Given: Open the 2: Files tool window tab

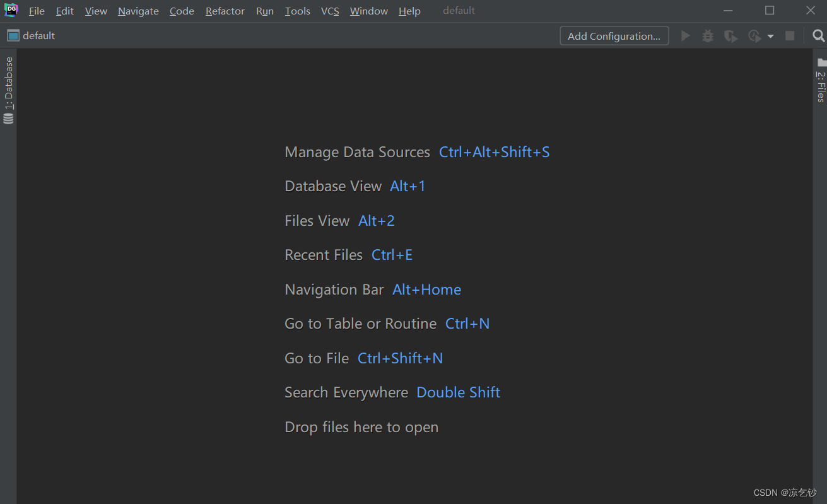Looking at the screenshot, I should point(820,81).
